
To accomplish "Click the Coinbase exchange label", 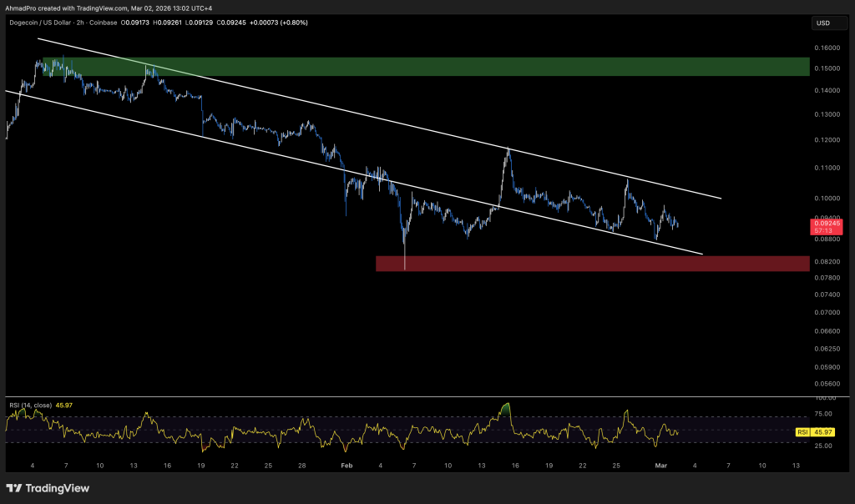I will (x=102, y=23).
